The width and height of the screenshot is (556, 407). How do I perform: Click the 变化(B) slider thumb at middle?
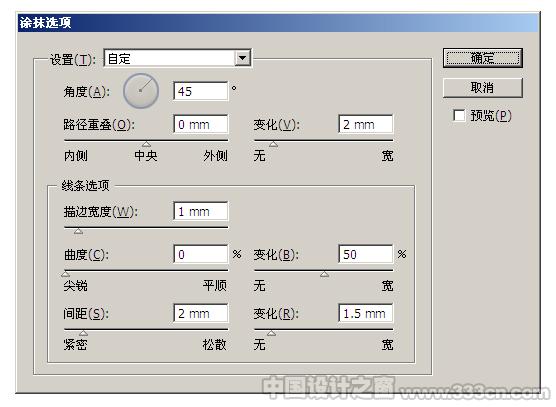pyautogui.click(x=324, y=274)
